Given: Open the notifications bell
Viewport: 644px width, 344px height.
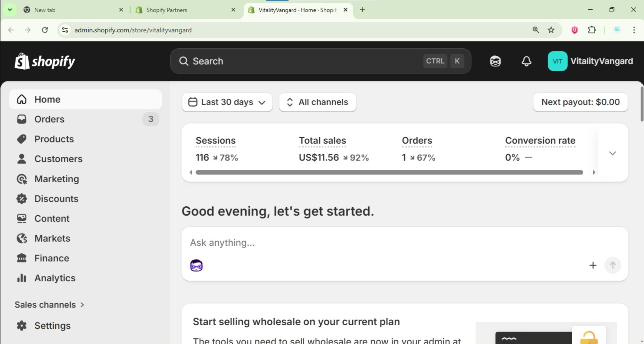Looking at the screenshot, I should tap(527, 61).
